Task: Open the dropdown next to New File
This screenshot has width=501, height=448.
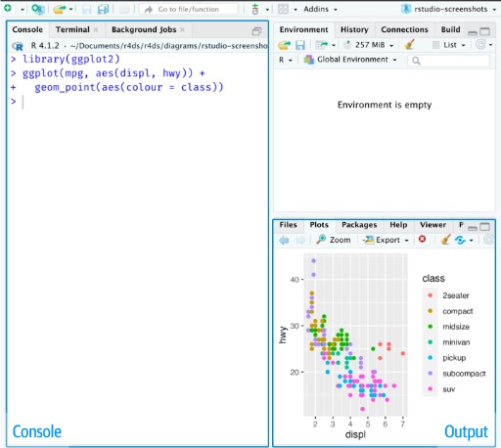Action: [x=23, y=10]
